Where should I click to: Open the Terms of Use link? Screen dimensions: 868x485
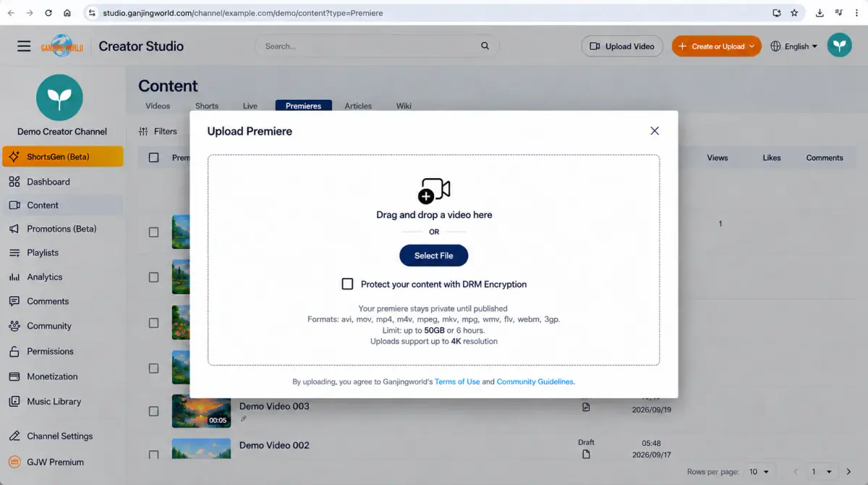(457, 381)
